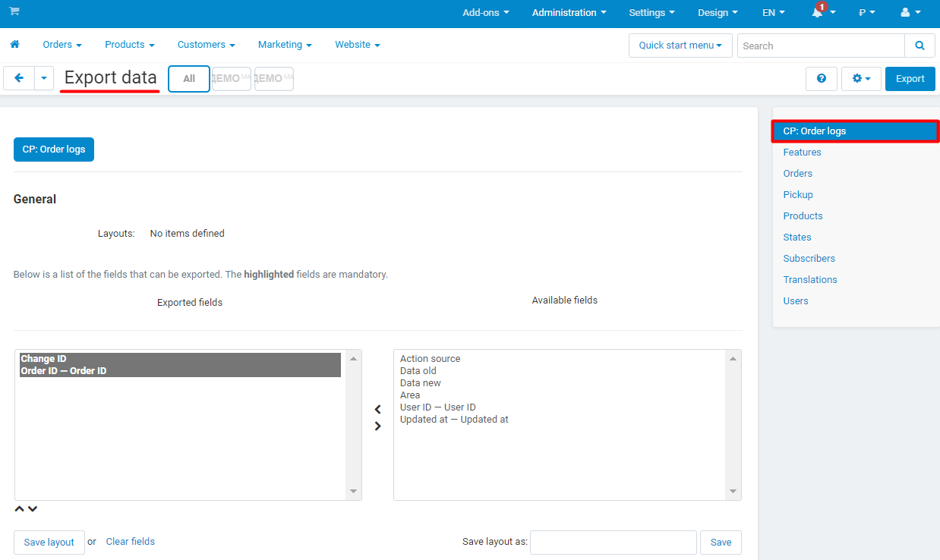Select Action source in Available fields
Image resolution: width=940 pixels, height=560 pixels.
pos(431,359)
